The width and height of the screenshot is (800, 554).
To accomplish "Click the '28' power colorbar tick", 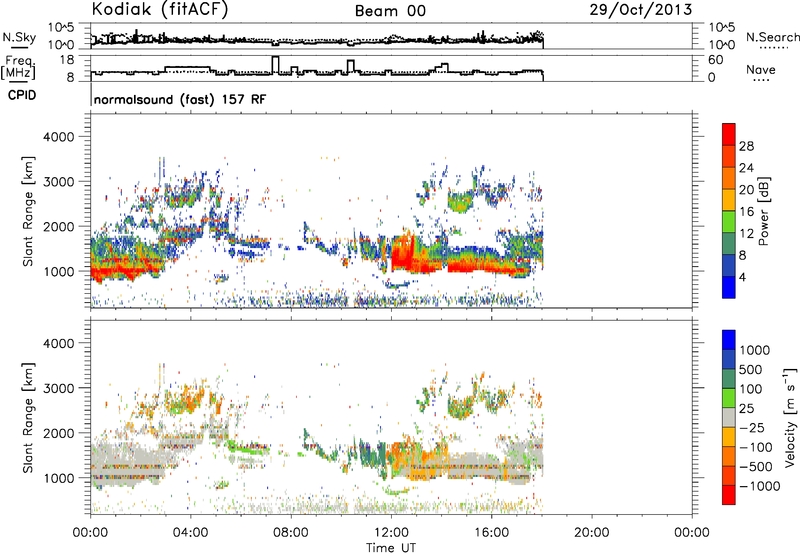I will point(746,147).
